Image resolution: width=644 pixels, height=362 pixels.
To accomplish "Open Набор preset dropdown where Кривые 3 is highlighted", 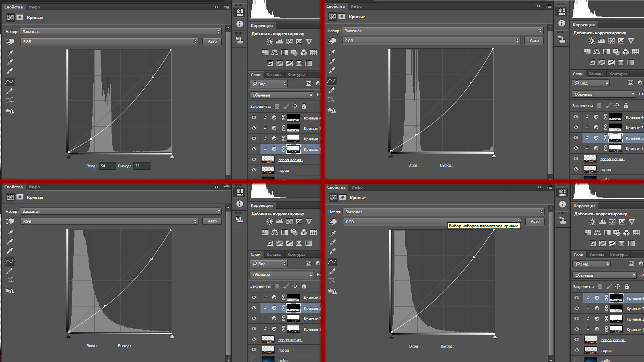I will (x=121, y=211).
